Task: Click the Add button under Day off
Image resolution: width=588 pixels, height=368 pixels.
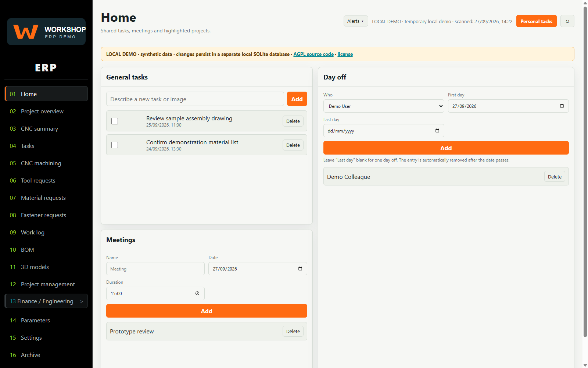Action: 446,148
